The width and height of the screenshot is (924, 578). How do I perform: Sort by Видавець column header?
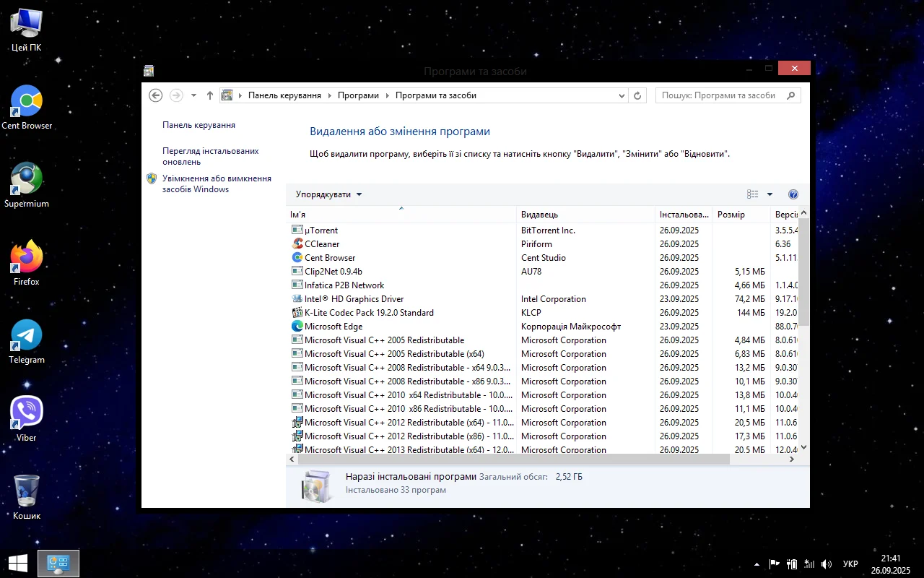point(539,215)
